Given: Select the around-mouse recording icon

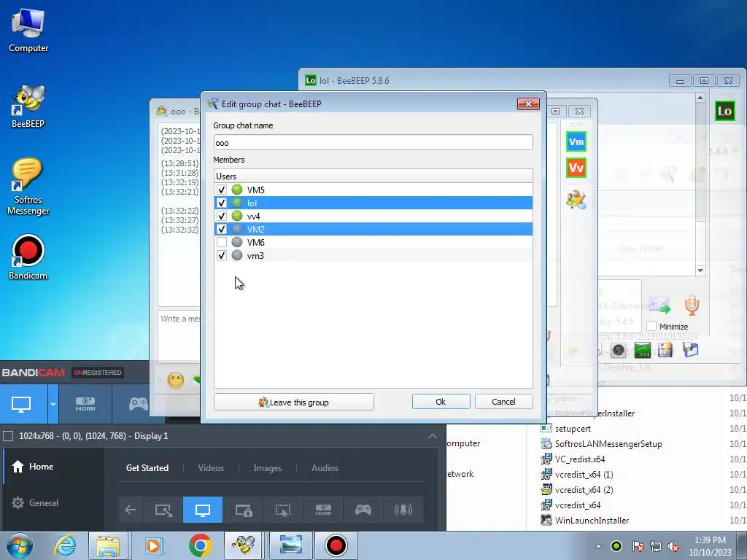Looking at the screenshot, I should 283,510.
